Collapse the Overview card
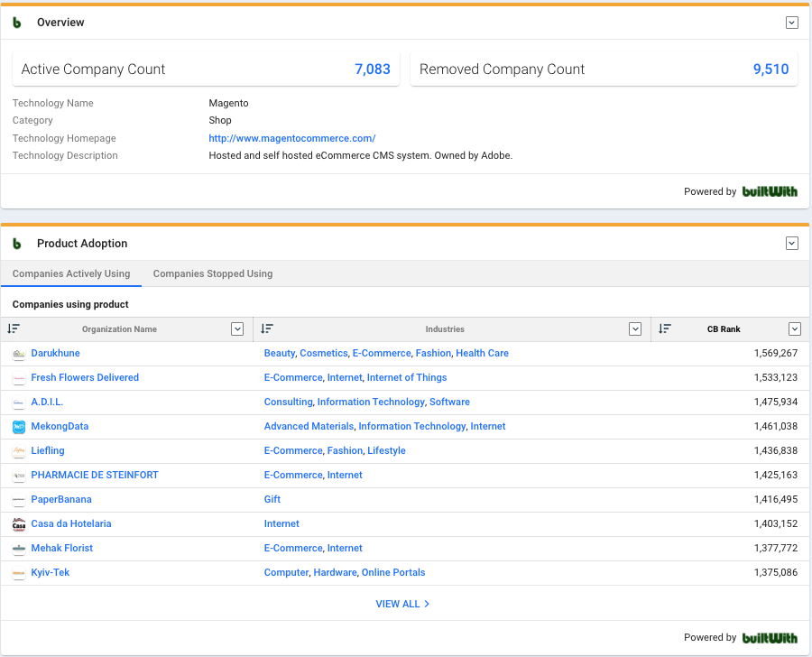The image size is (812, 657). pyautogui.click(x=792, y=23)
